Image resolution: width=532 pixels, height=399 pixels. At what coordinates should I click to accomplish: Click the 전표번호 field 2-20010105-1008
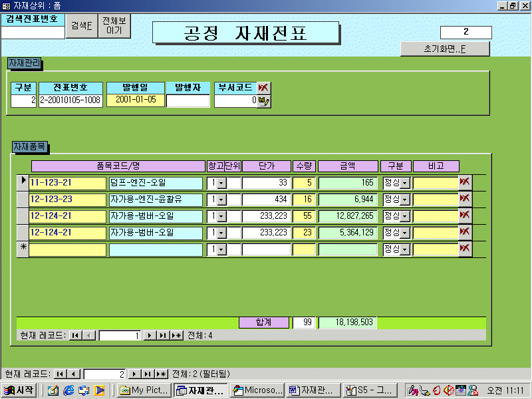coord(70,100)
